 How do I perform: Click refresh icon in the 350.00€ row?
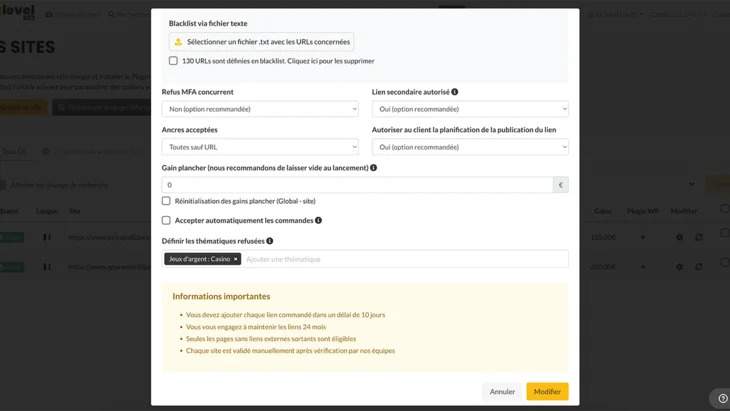[x=699, y=267]
